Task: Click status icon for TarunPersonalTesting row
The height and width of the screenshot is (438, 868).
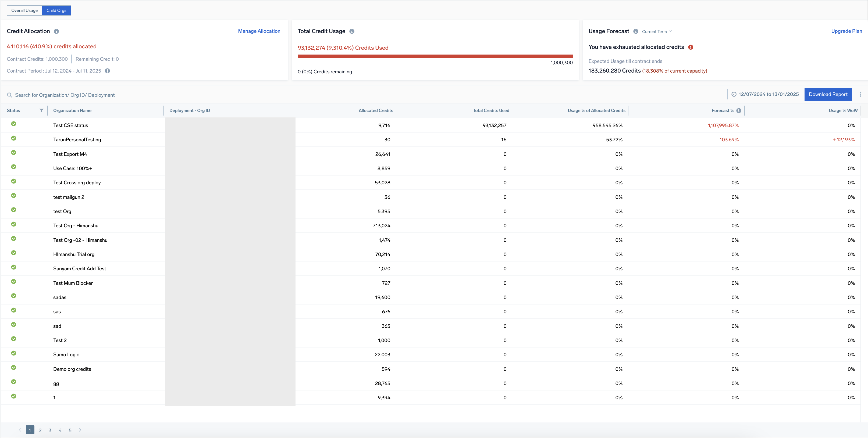Action: (x=13, y=138)
